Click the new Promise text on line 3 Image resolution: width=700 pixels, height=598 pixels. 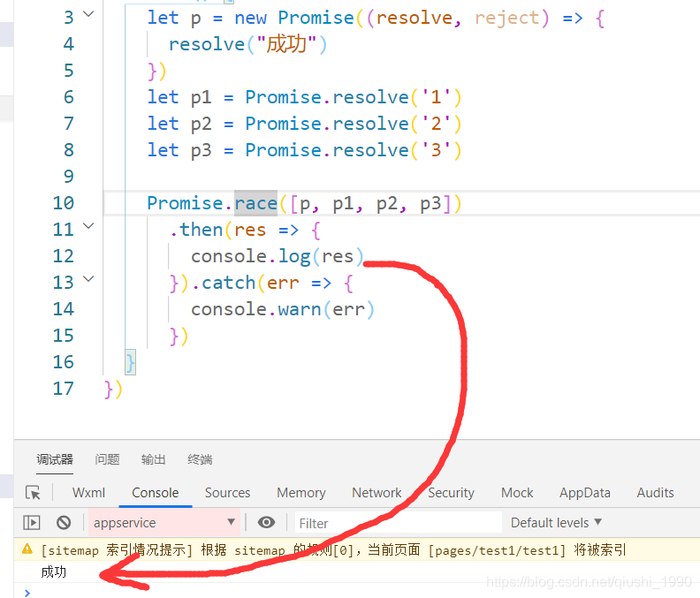pos(294,18)
